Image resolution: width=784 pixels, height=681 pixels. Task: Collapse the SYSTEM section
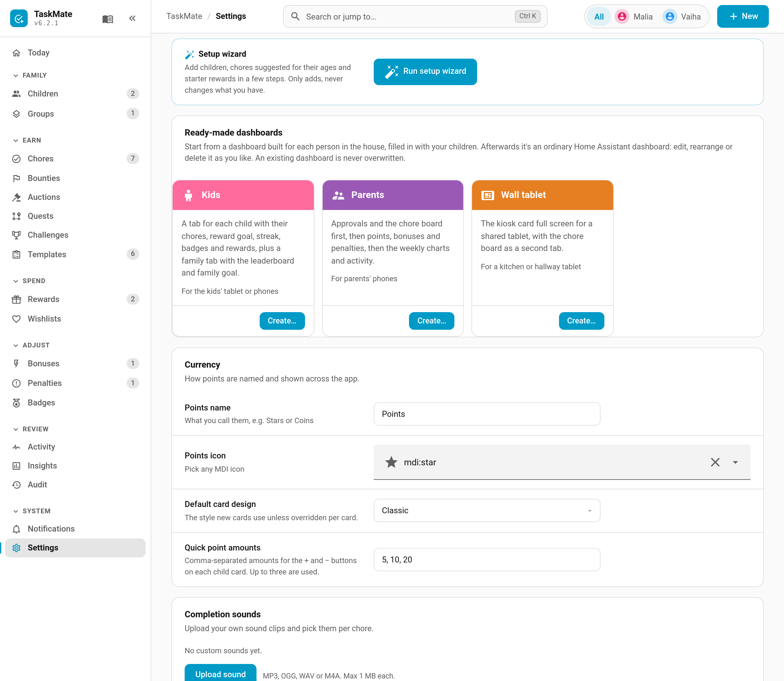pos(32,511)
